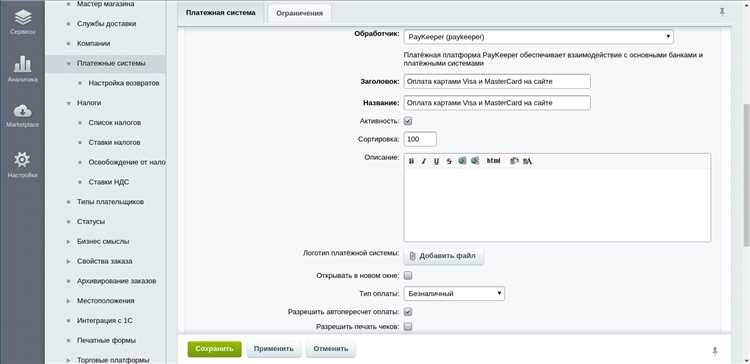Click the paperclip icon in Добавить файл
The width and height of the screenshot is (750, 364).
click(x=413, y=256)
